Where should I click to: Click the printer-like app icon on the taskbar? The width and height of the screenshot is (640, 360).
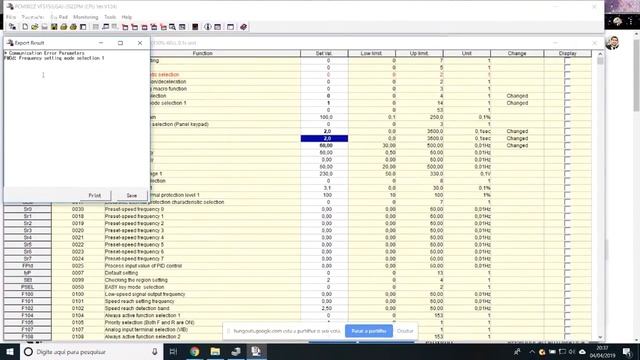click(236, 351)
